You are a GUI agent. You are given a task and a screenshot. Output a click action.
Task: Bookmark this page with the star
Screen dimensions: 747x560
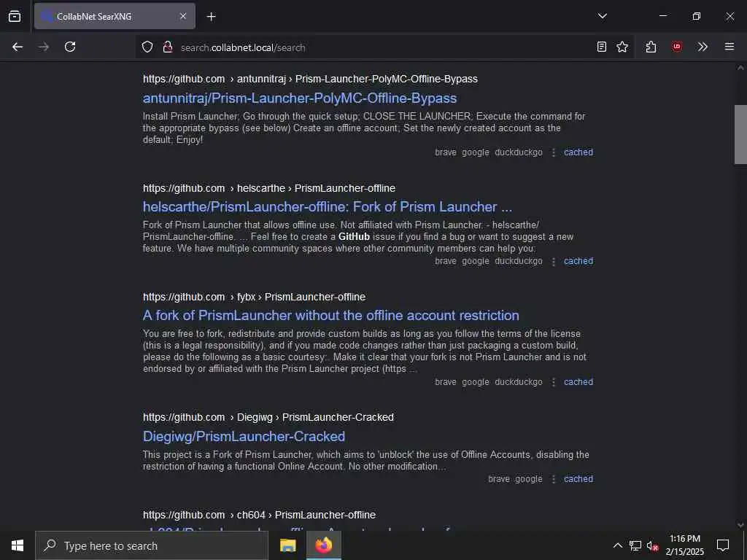coord(622,47)
